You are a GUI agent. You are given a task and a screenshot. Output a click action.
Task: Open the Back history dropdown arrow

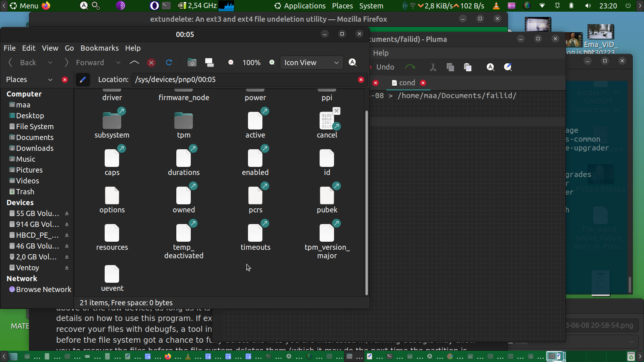tap(50, 62)
